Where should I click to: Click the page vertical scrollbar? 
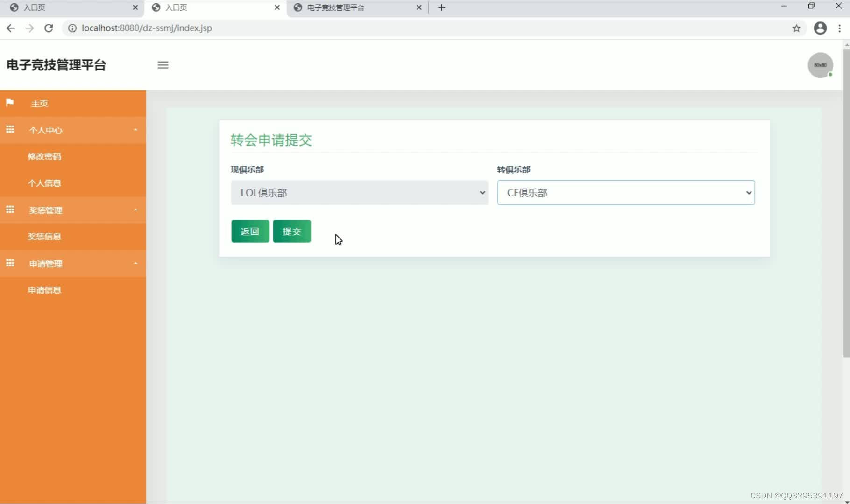pyautogui.click(x=846, y=203)
